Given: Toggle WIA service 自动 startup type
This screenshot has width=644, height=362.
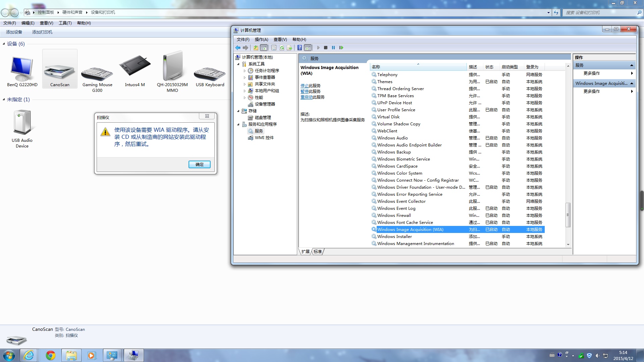Looking at the screenshot, I should [x=505, y=229].
